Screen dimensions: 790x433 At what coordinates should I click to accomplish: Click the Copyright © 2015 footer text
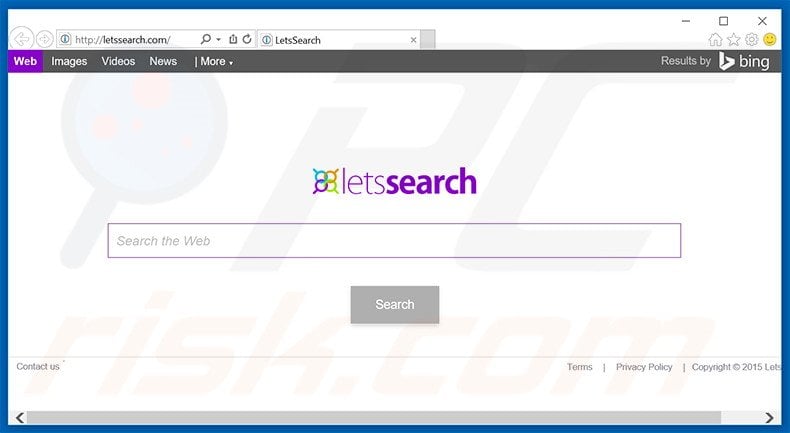tap(736, 367)
